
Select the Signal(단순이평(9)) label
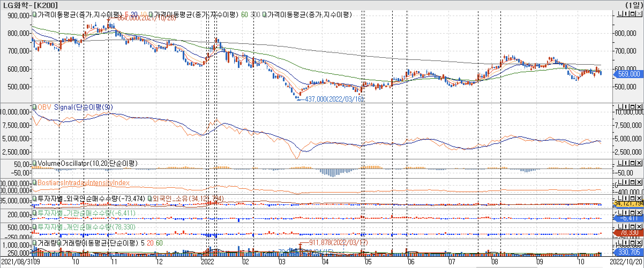[x=83, y=107]
